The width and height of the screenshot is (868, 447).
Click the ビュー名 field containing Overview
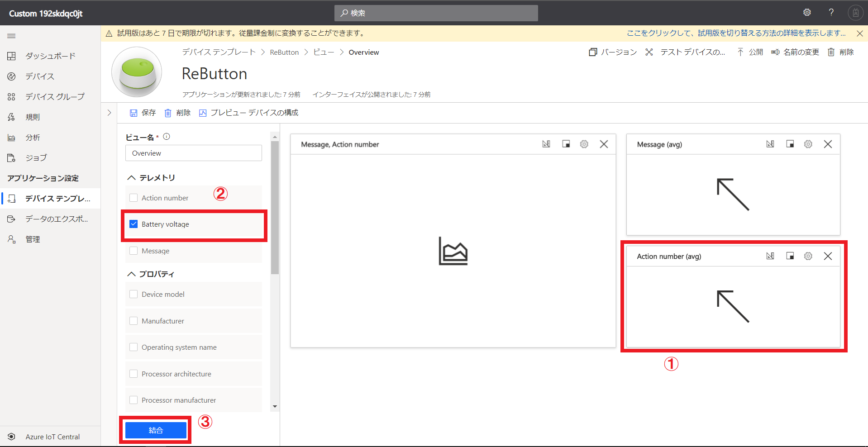pyautogui.click(x=194, y=153)
